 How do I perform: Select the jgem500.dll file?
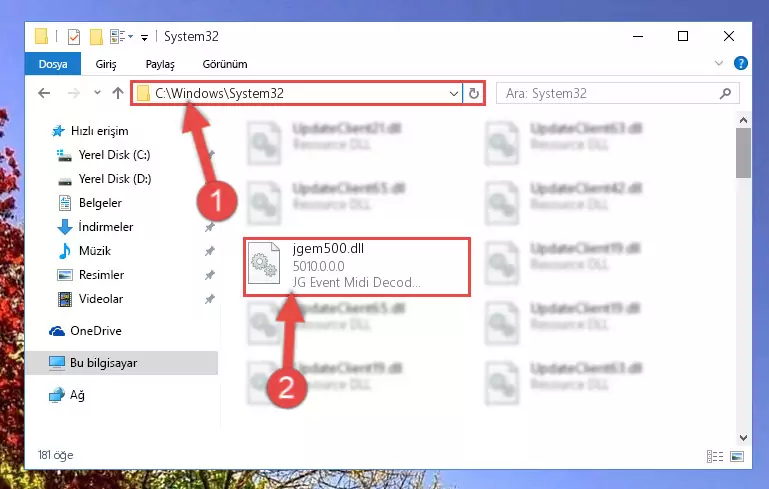tap(357, 267)
